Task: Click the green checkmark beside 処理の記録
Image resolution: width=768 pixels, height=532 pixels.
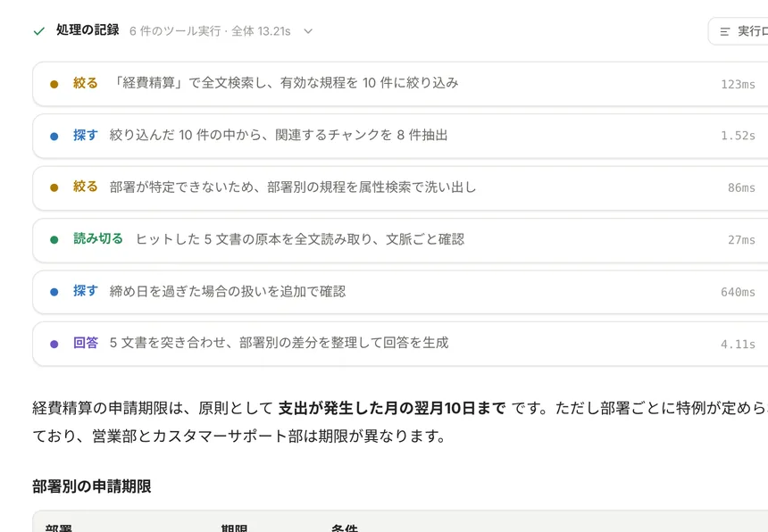Action: [38, 31]
